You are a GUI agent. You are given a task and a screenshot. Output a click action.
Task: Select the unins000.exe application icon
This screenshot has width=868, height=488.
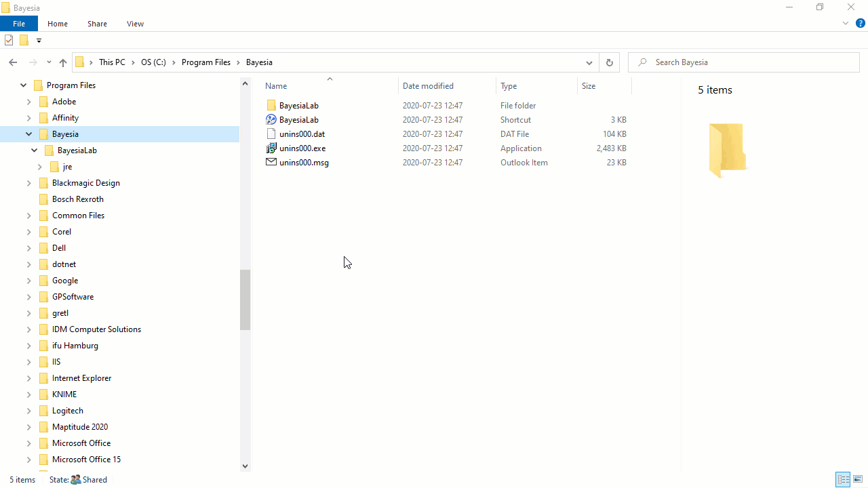coord(271,148)
